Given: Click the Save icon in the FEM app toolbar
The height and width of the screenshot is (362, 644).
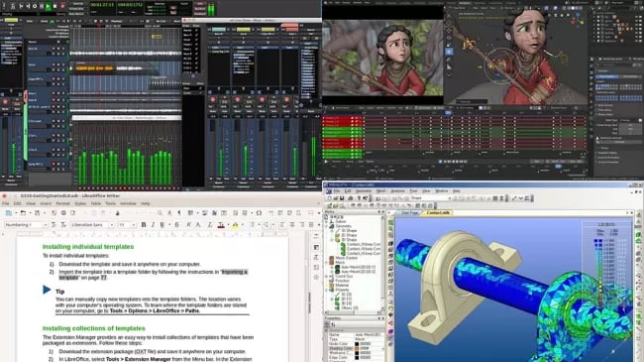Looking at the screenshot, I should click(342, 198).
